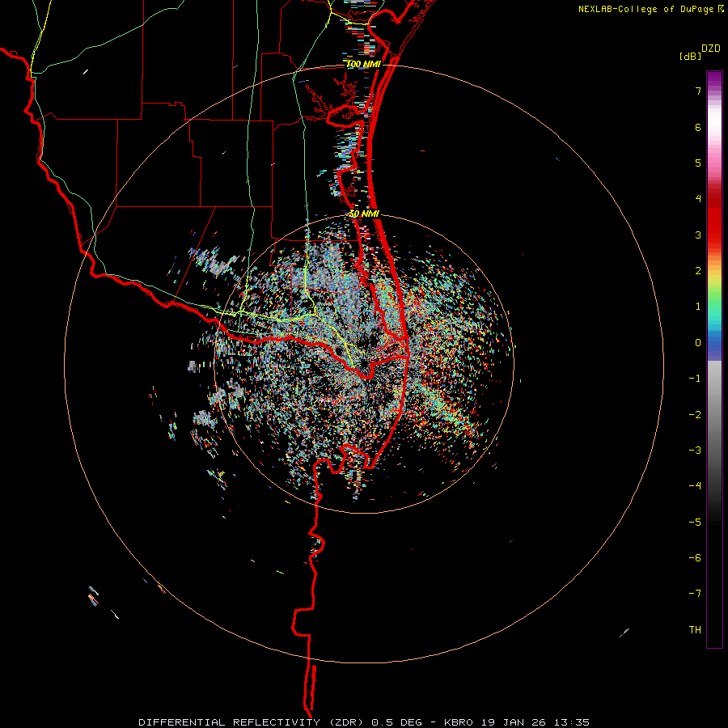Click the -2 value on color scale
The image size is (728, 728).
[x=695, y=415]
